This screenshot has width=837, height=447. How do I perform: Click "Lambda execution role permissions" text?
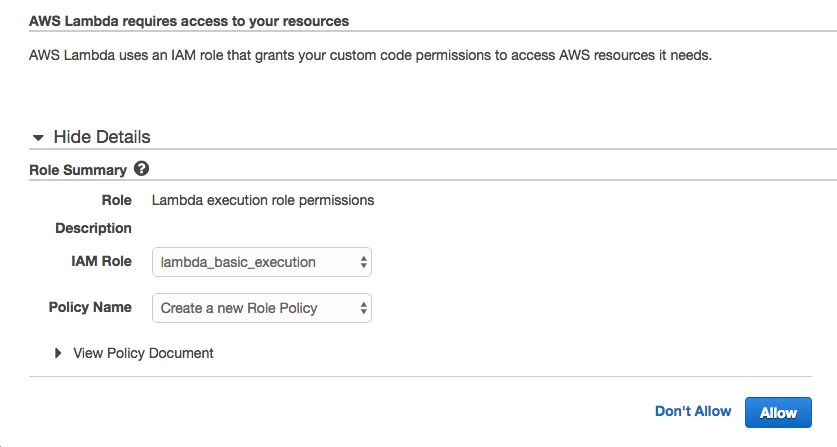263,200
